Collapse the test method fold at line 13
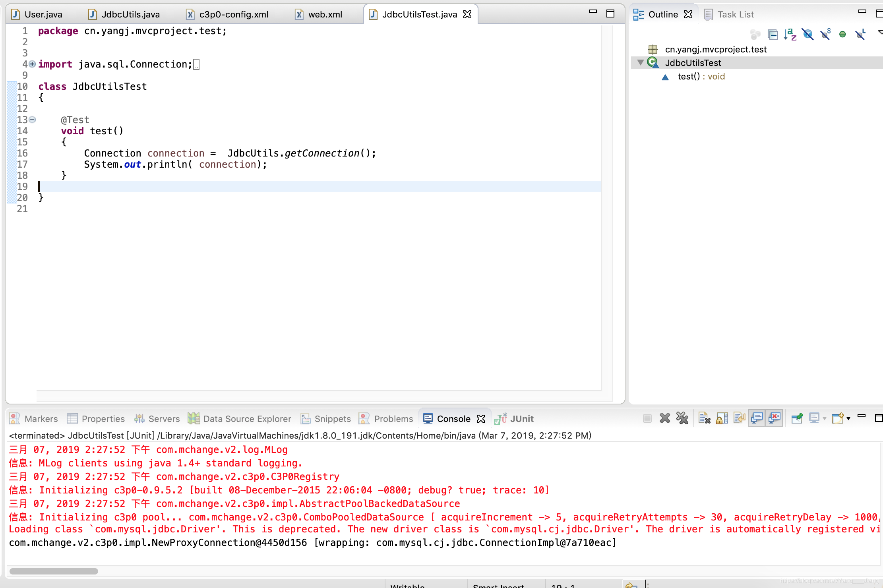Screen dimensions: 883x588 pos(33,120)
